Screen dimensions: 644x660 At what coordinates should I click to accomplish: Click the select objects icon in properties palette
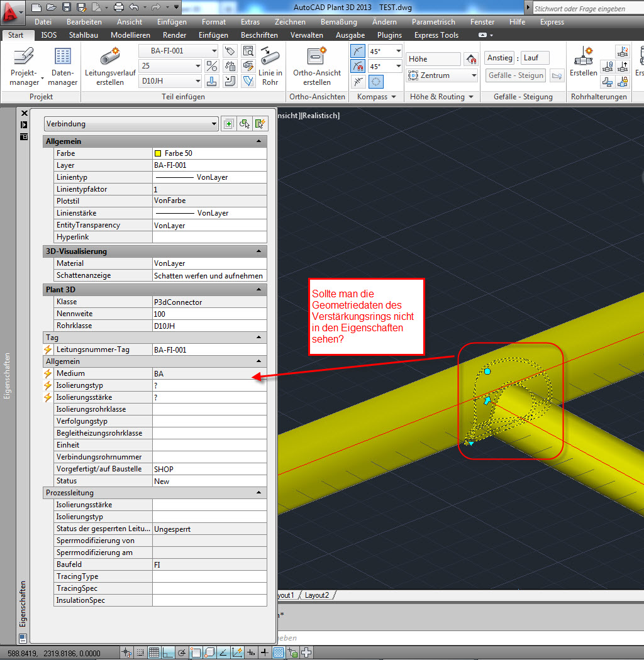point(244,124)
